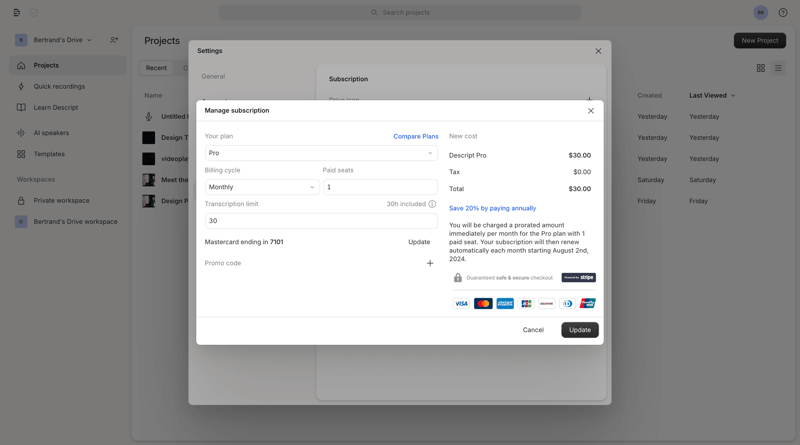Sort by Last Viewed column dropdown
This screenshot has width=800, height=445.
[712, 95]
